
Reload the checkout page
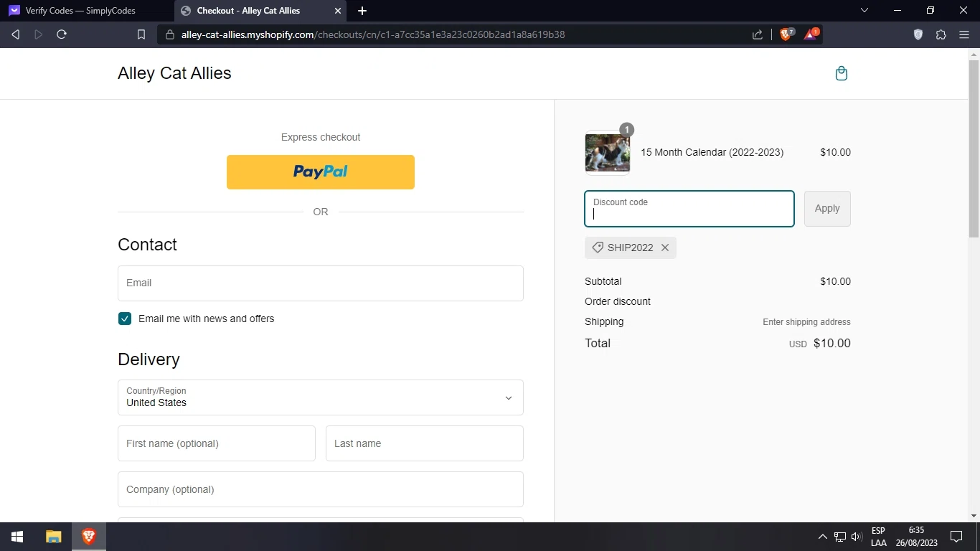tap(62, 34)
